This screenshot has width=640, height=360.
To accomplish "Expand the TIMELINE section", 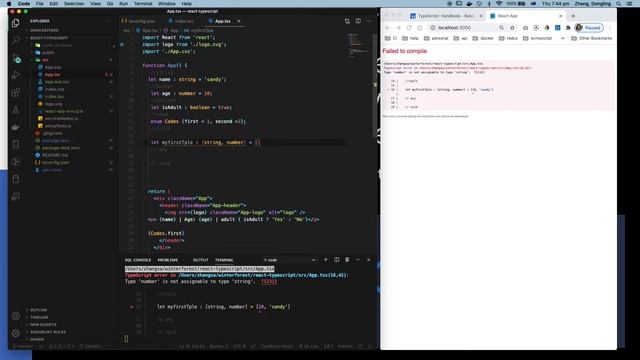I will (x=39, y=317).
